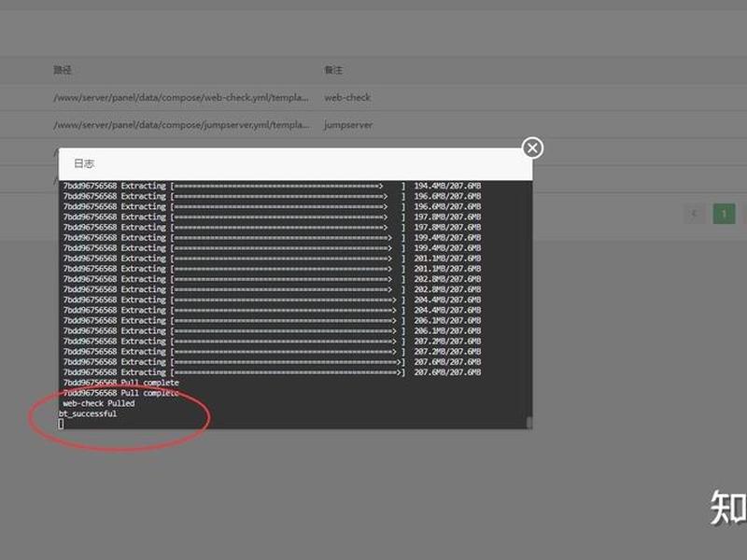This screenshot has height=560, width=747.
Task: Click the web-check remark cell
Action: click(x=347, y=98)
